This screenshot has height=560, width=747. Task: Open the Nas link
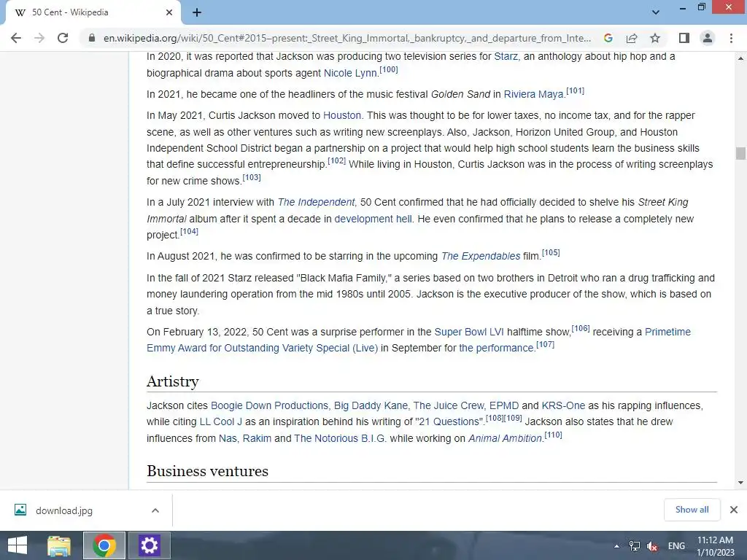[x=228, y=438]
